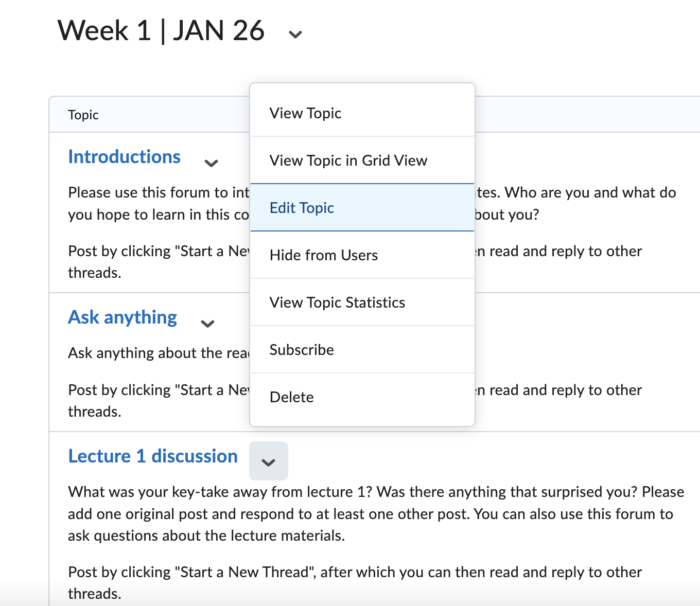Subscribe to the topic via the menu
Screen dimensions: 700x606
(x=302, y=350)
